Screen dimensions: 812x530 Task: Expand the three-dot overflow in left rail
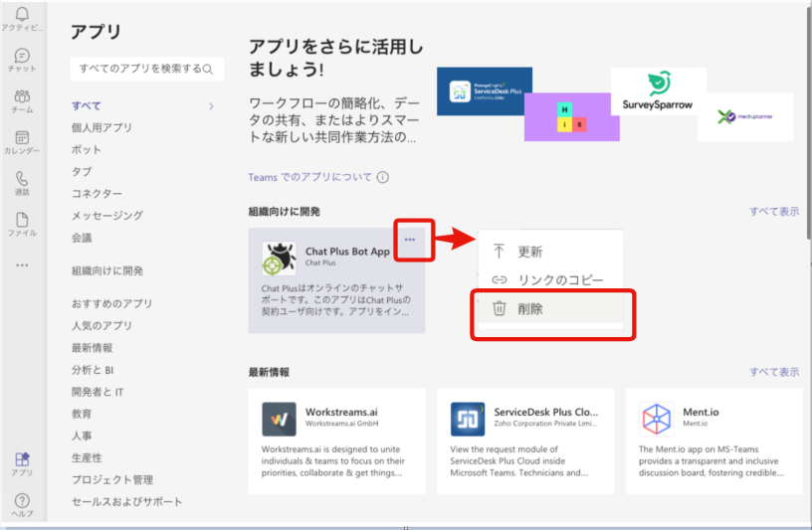[x=22, y=265]
